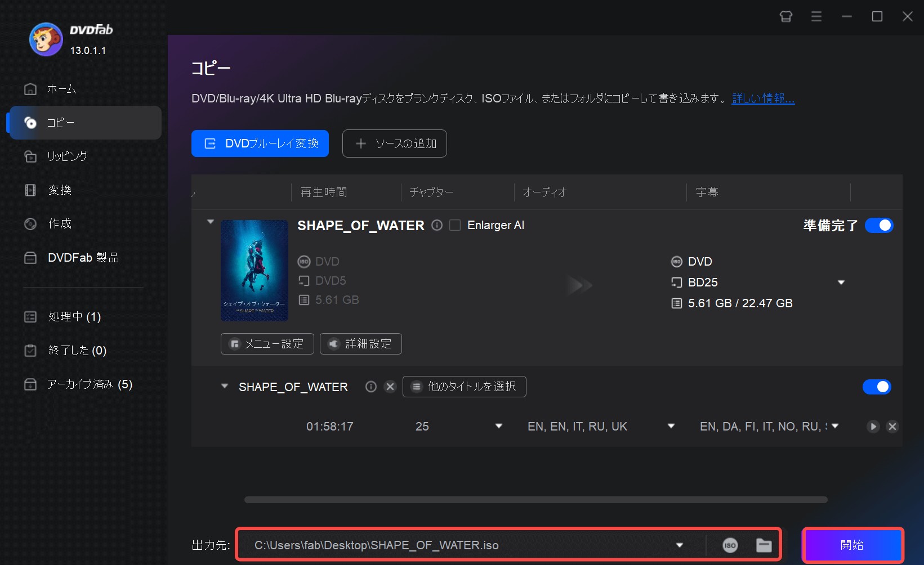Click the 5.61 GB / 22.47 GB size icon
This screenshot has width=924, height=565.
[677, 303]
